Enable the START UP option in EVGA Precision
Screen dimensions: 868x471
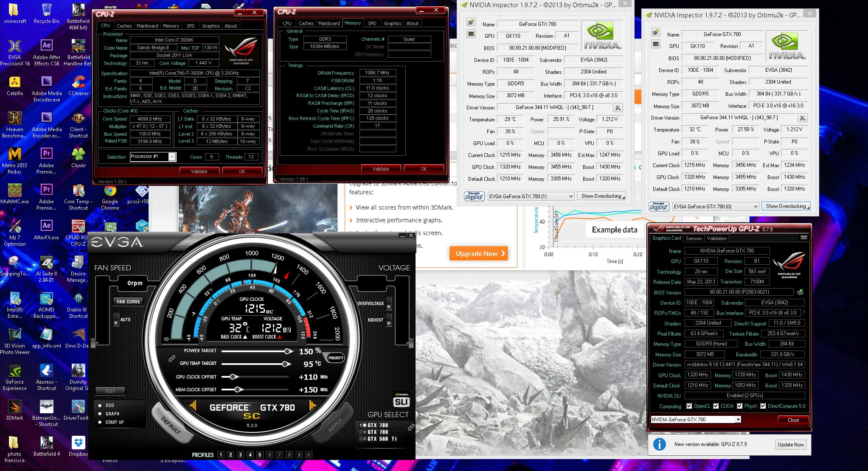[100, 422]
